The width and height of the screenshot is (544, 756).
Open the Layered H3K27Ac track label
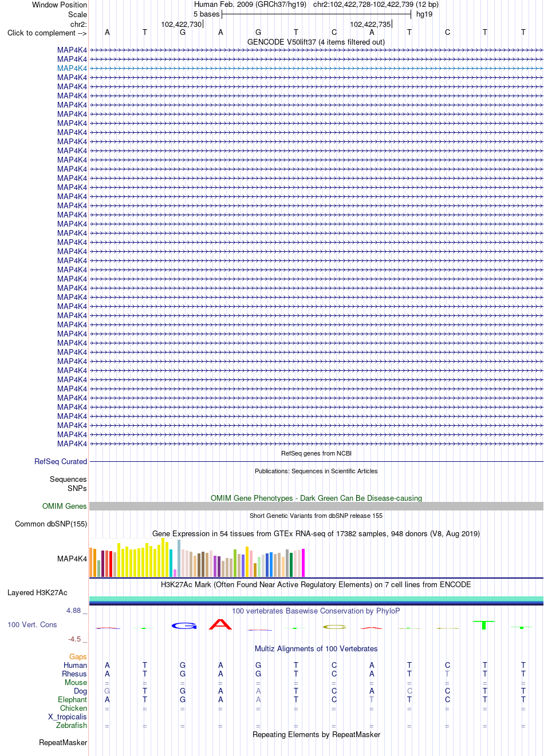[37, 592]
